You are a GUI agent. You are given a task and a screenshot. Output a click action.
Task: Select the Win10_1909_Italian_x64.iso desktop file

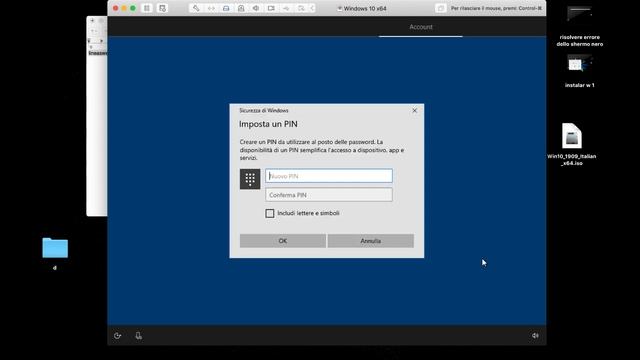571,144
